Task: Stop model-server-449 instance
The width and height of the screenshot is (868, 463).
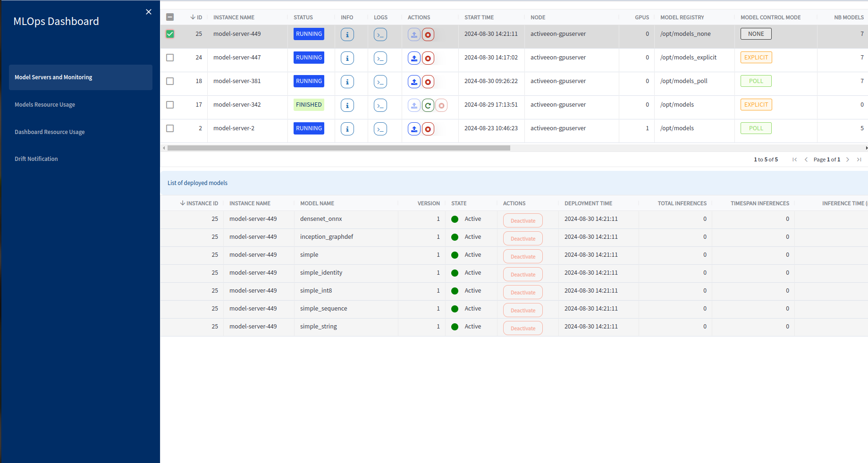Action: [428, 34]
